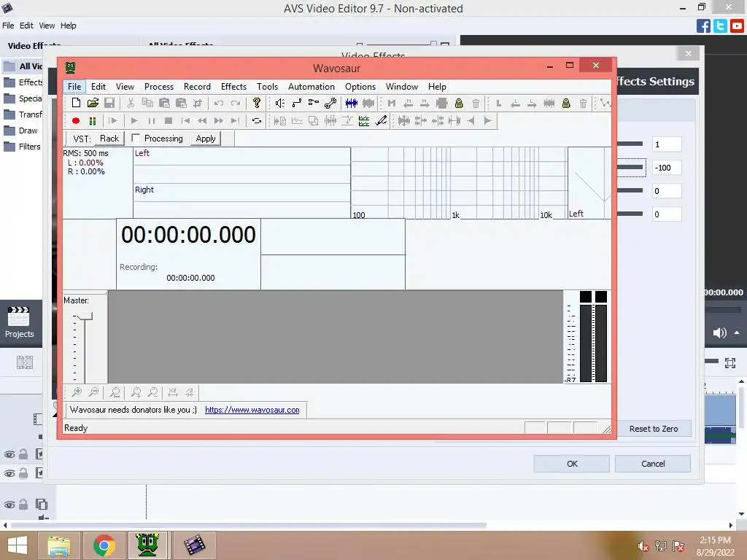Click AVS timeline scroll-down arrow
Screen dimensions: 747x560
point(741,514)
